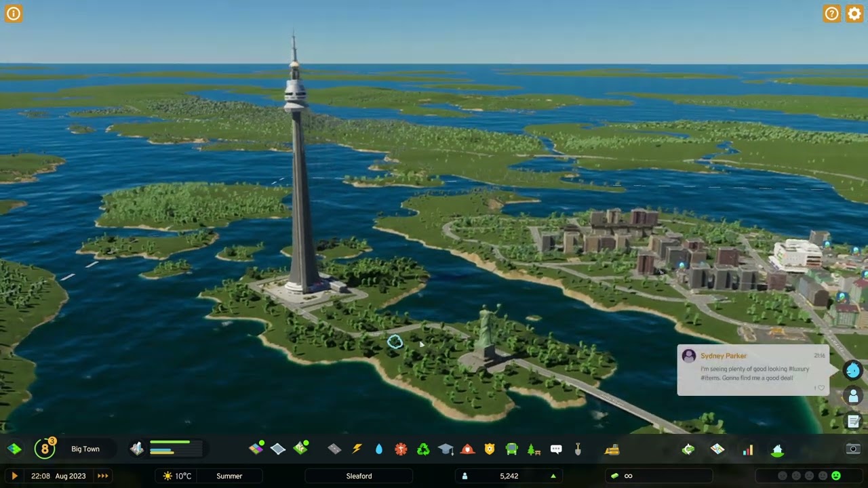Open the Parks & Recreation tree menu
This screenshot has width=868, height=488.
(534, 449)
